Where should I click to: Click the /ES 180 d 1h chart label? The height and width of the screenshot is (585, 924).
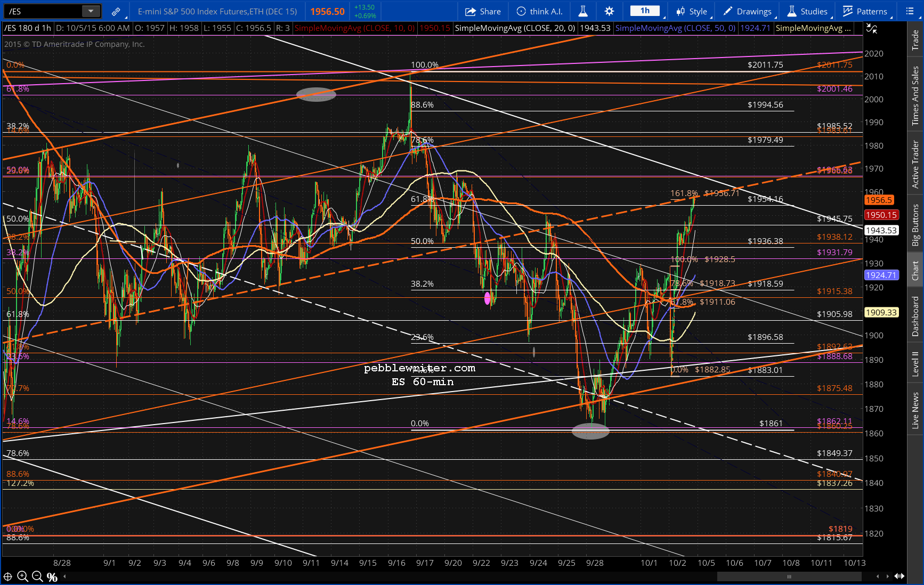(28, 28)
